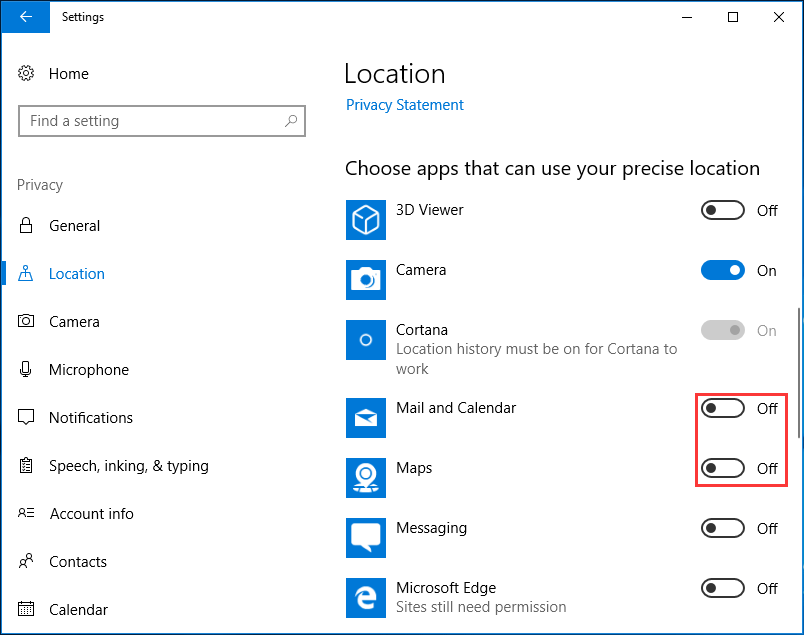Click 'Sites still need permission' text
Image resolution: width=804 pixels, height=635 pixels.
481,607
